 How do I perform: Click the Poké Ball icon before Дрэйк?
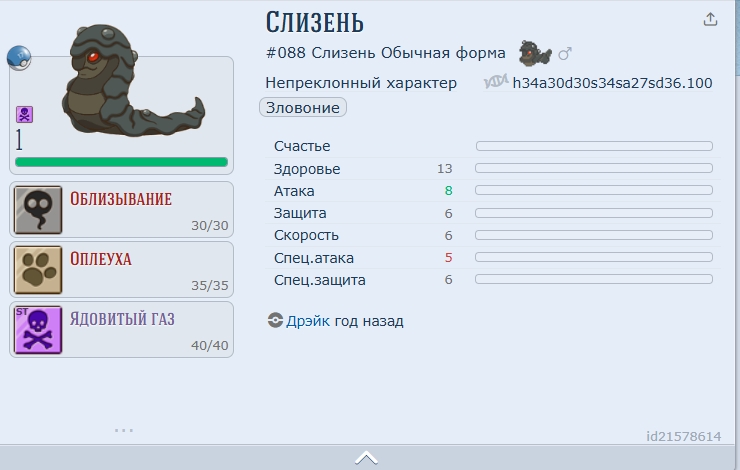tap(275, 321)
